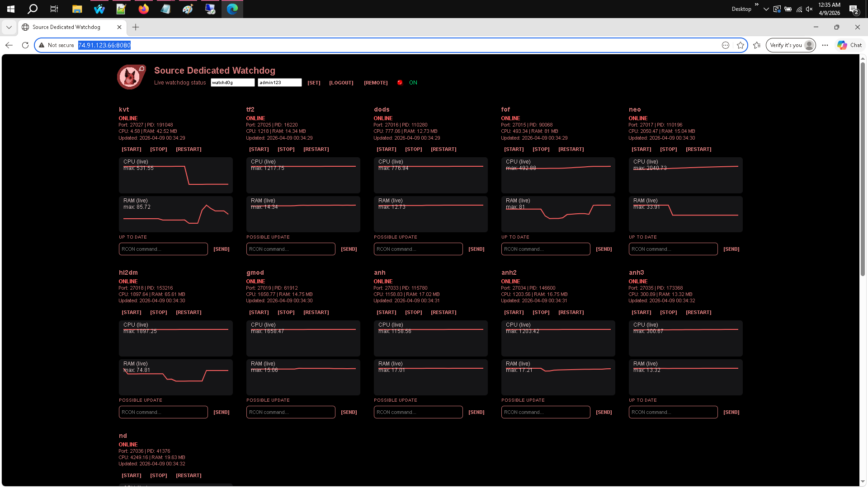Click the LOGOUT link in header

coord(341,83)
